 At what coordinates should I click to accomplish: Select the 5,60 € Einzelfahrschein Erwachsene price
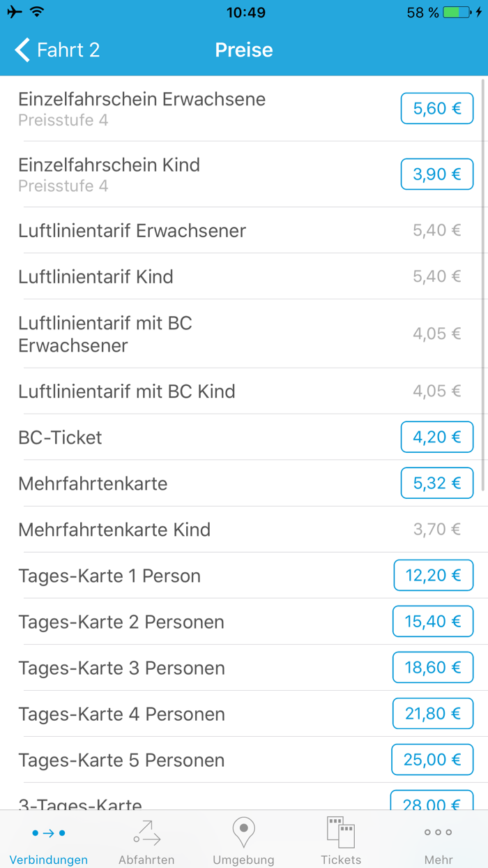tap(437, 108)
